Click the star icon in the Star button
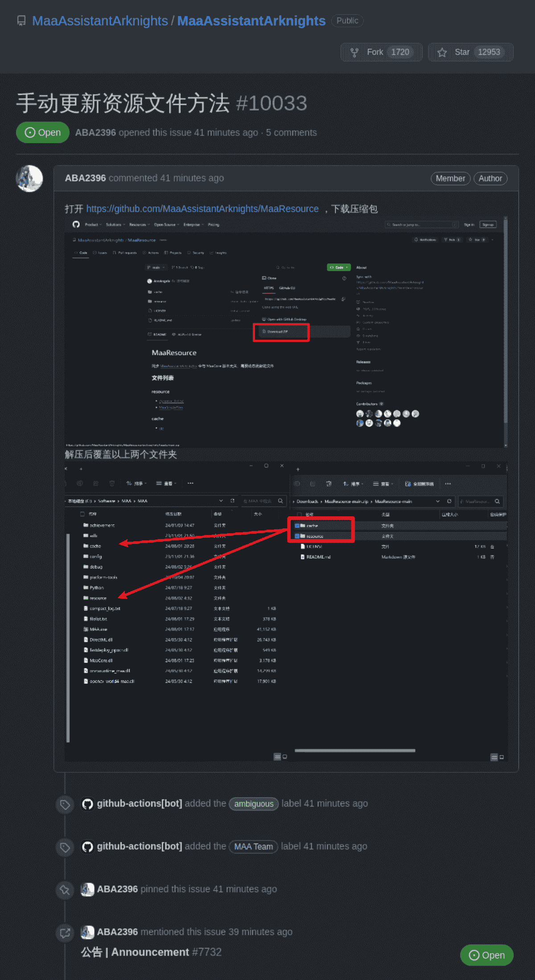 click(x=442, y=53)
